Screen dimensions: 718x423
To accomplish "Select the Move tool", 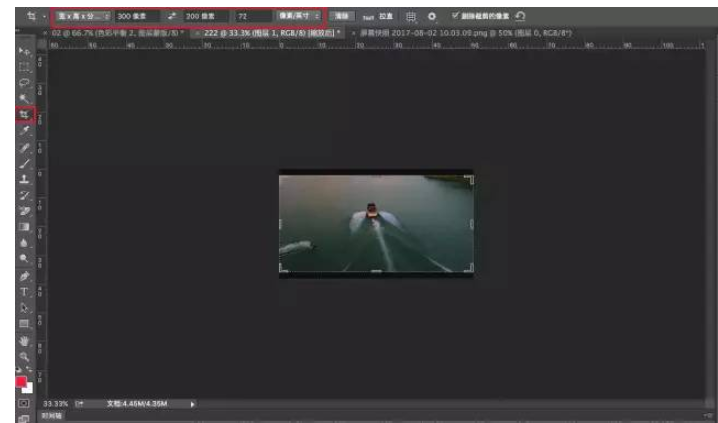I will point(24,50).
